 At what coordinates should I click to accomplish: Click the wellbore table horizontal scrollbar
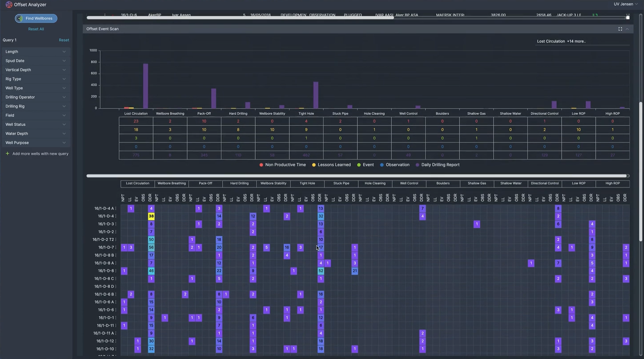point(240,18)
